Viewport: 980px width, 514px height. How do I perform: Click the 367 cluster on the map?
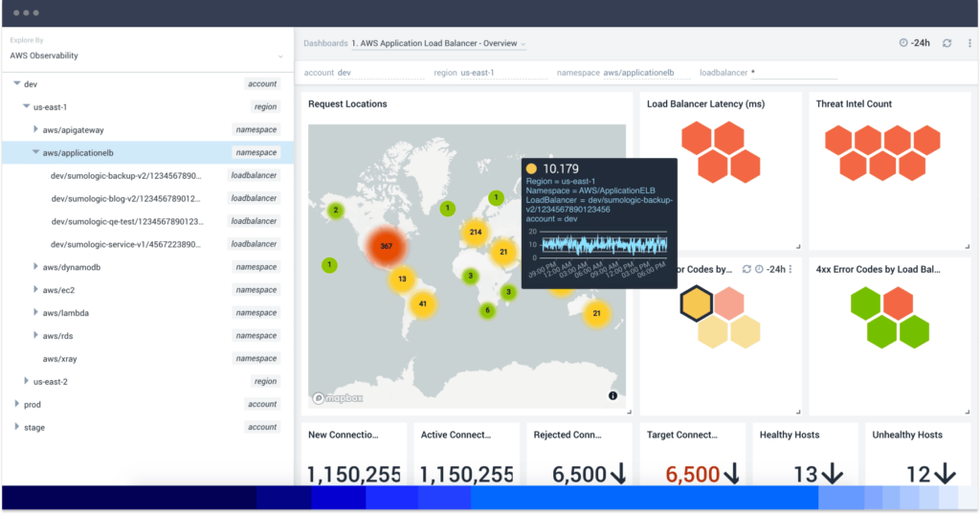click(x=387, y=246)
